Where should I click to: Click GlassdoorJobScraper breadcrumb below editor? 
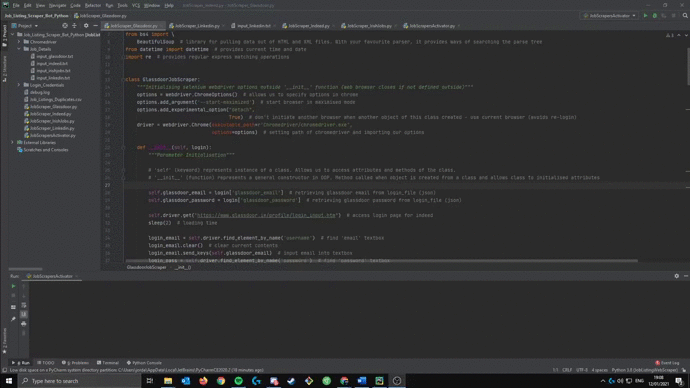click(147, 267)
